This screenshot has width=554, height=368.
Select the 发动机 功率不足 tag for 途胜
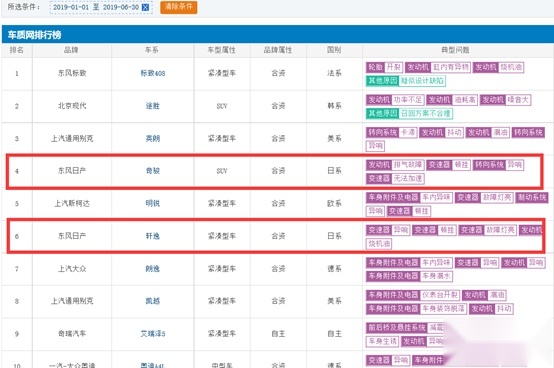[x=395, y=100]
